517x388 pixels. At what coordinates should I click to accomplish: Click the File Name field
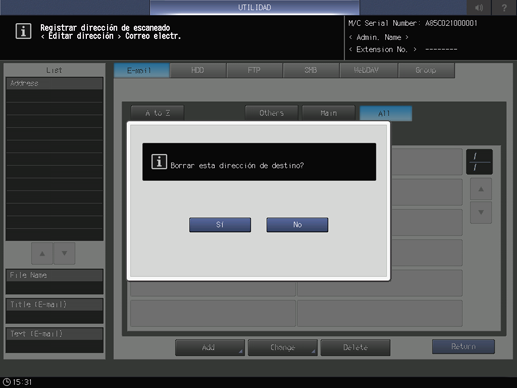pyautogui.click(x=54, y=282)
